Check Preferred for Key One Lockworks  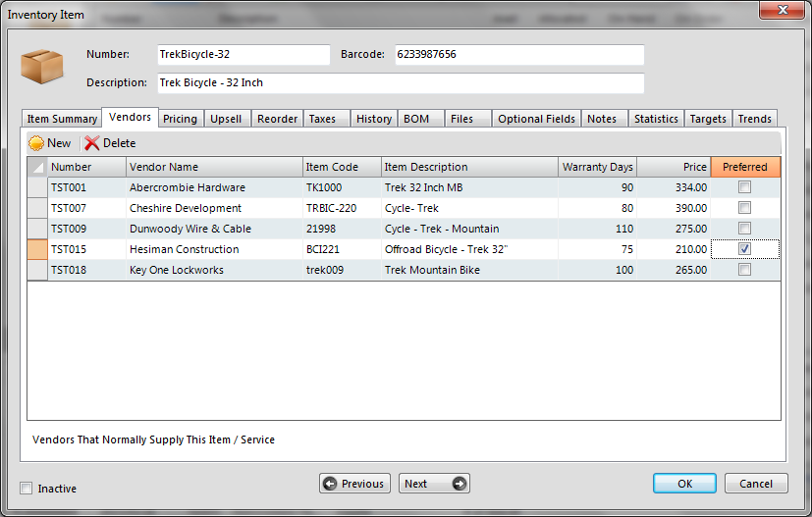coord(744,270)
